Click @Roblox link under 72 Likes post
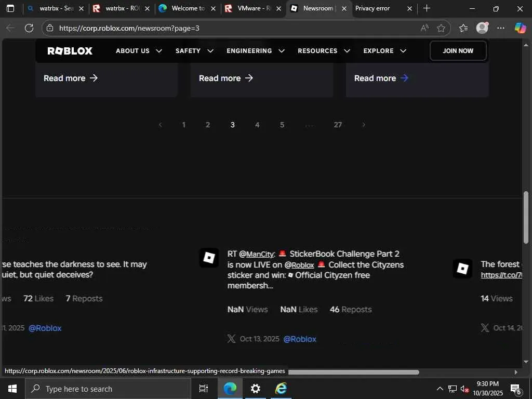The image size is (532, 399). (45, 328)
